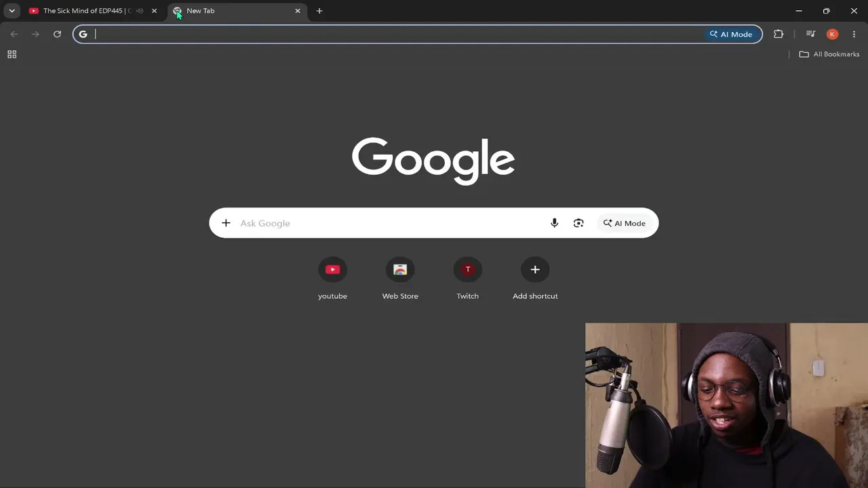Image resolution: width=868 pixels, height=488 pixels.
Task: Minimize the Chrome window
Action: click(799, 11)
